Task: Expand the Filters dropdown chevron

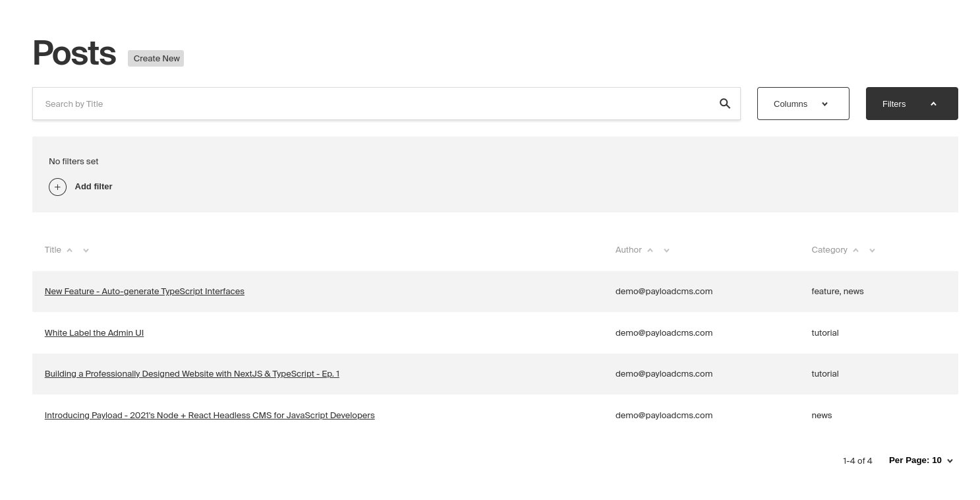Action: click(933, 104)
